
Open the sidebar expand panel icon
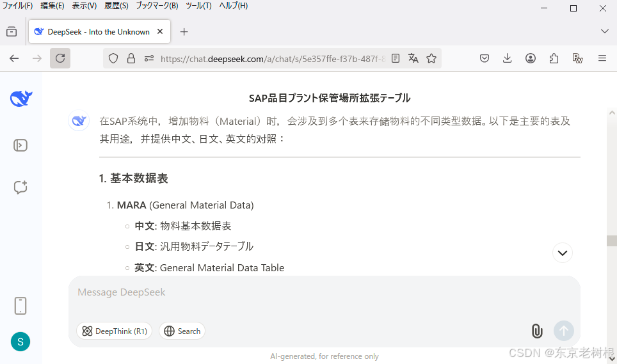pos(20,145)
